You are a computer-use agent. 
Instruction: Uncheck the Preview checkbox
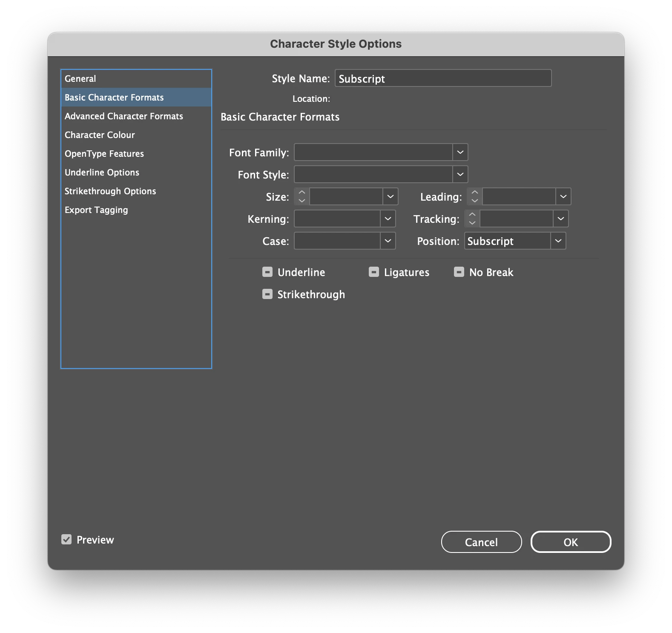coord(66,540)
